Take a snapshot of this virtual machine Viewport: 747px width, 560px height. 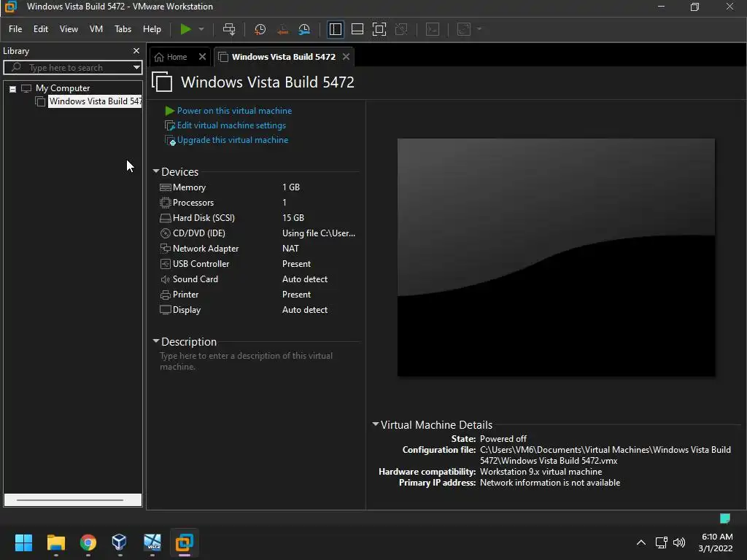coord(260,29)
